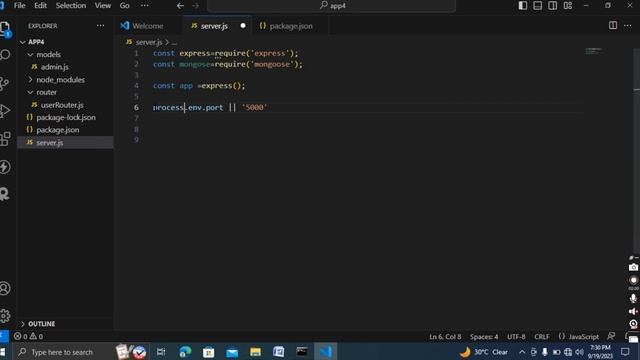This screenshot has height=360, width=640.
Task: Open Microsoft Edge from the taskbar
Action: 185,352
